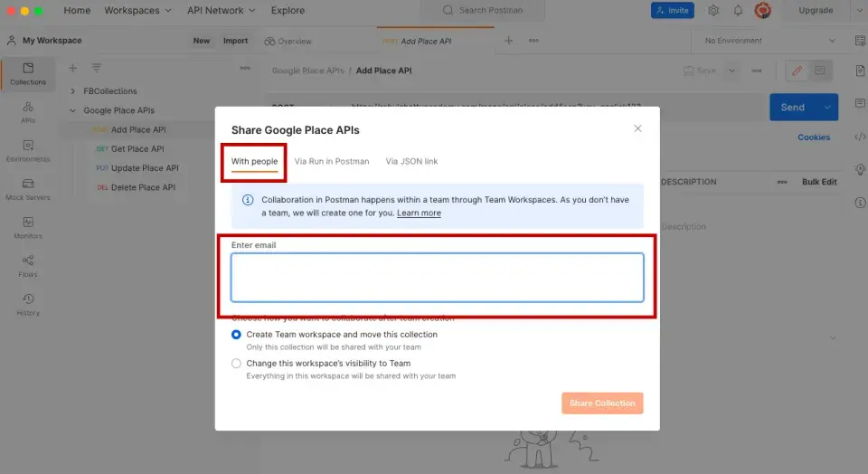Click the Search Postman box

pos(483,11)
